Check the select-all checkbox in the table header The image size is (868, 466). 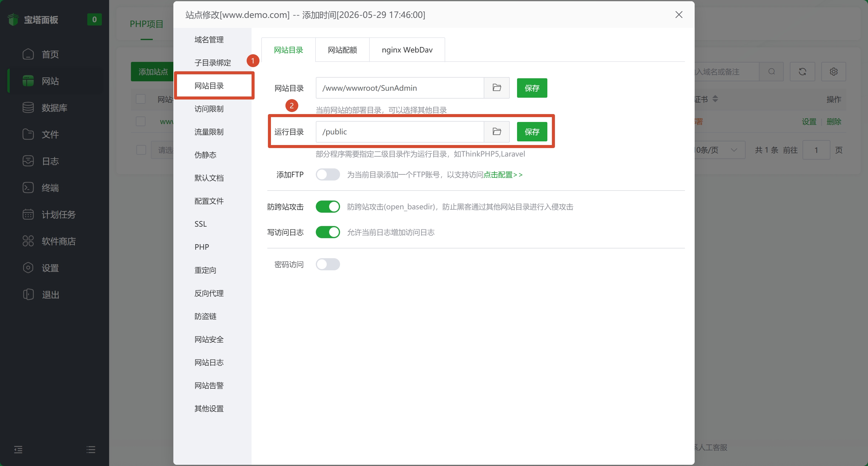pos(141,99)
